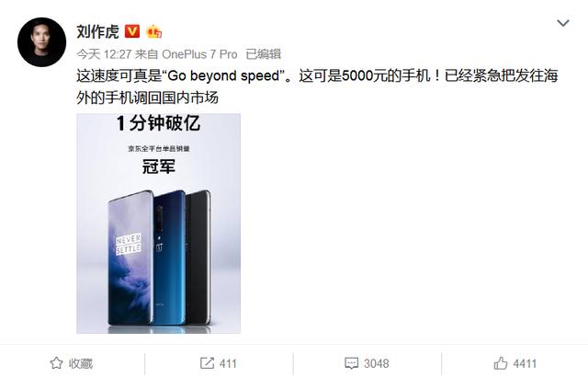Click the comment count 3048

(x=376, y=363)
